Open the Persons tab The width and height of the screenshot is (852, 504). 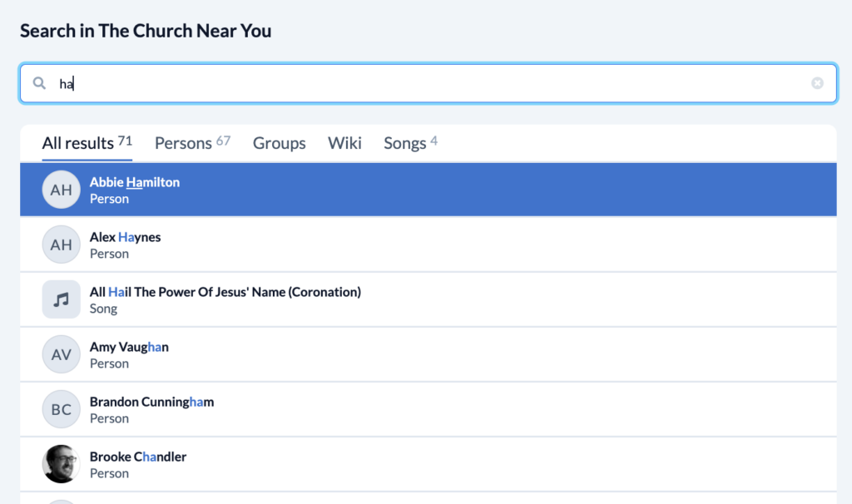click(x=193, y=143)
